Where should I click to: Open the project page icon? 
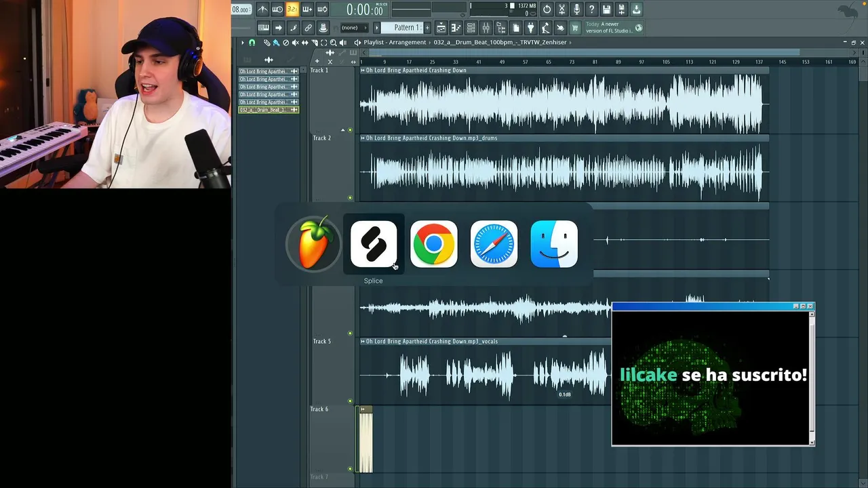coord(515,28)
